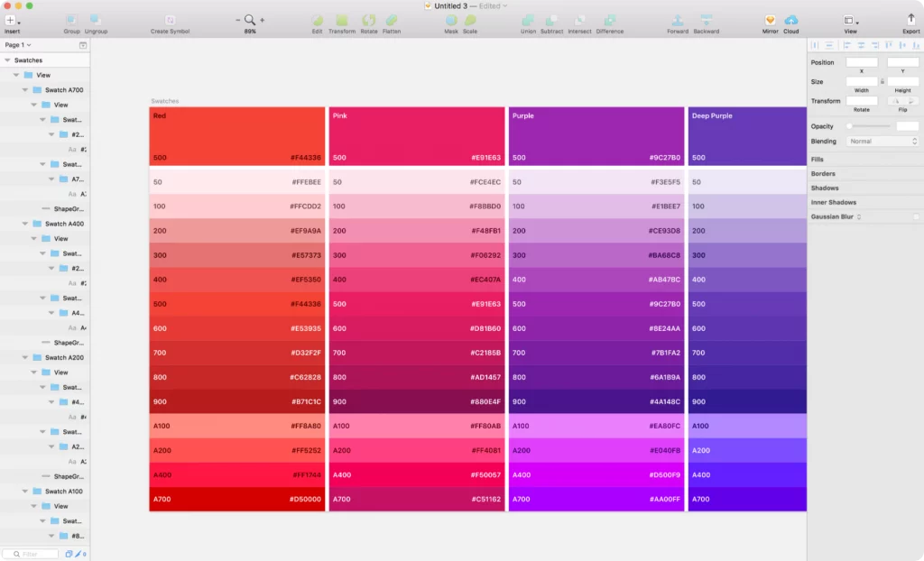Click the Width size field
924x561 pixels.
point(862,81)
